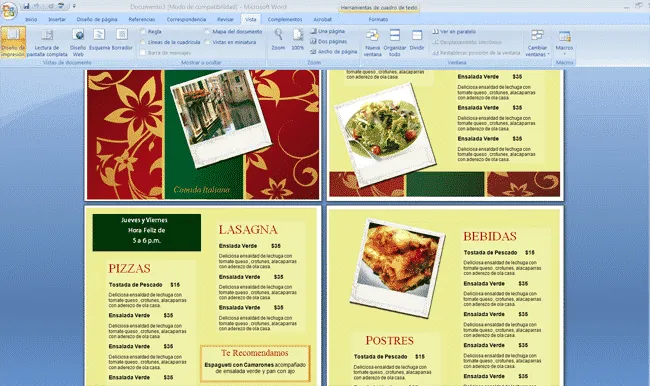The image size is (650, 386).
Task: Open the Zoom dialog magnifier
Action: pos(278,40)
